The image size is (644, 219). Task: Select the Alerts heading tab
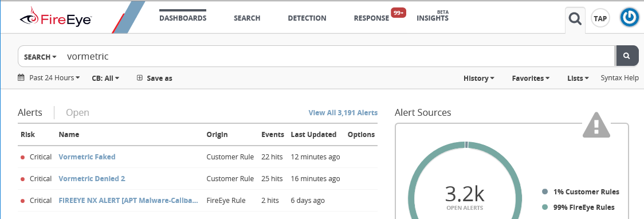click(x=30, y=112)
